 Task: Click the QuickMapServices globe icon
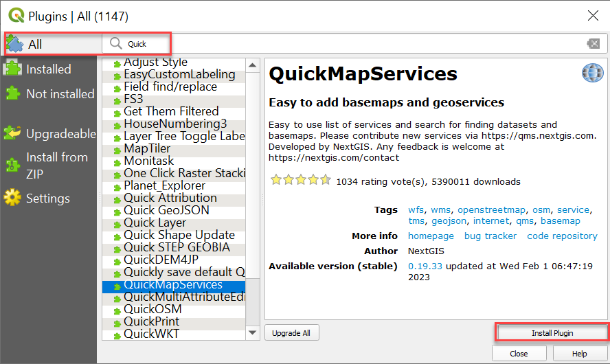[592, 73]
